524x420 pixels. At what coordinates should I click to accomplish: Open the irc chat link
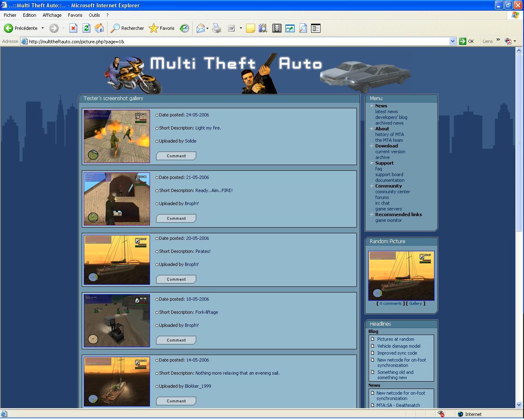(383, 203)
